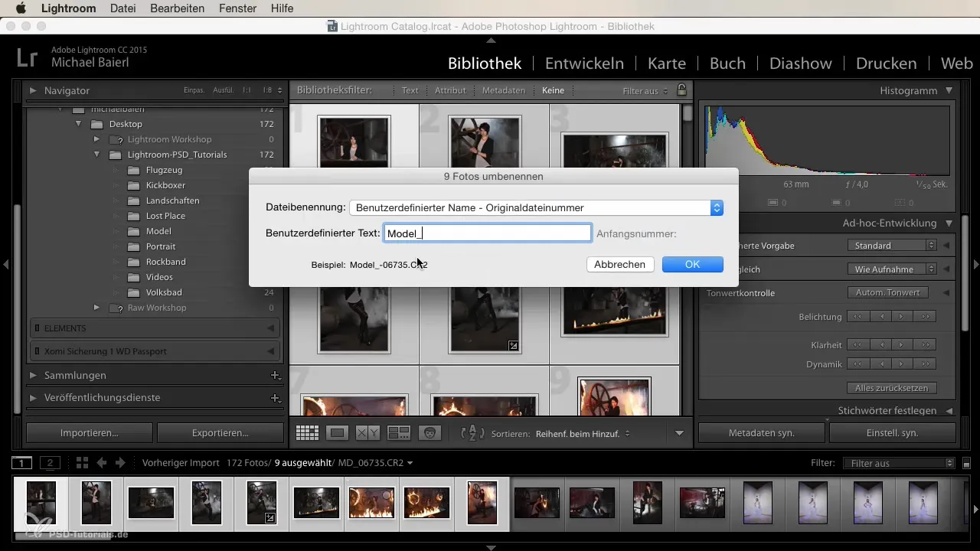Viewport: 980px width, 551px height.
Task: Click Alles zurücksetzen button
Action: click(892, 388)
